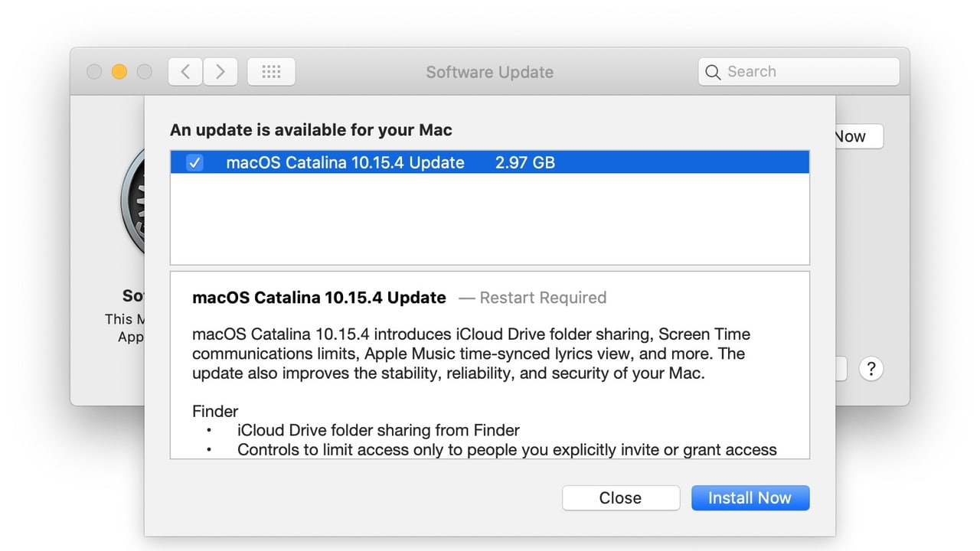This screenshot has width=980, height=551.
Task: Click the Software Update gear icon
Action: pyautogui.click(x=133, y=201)
